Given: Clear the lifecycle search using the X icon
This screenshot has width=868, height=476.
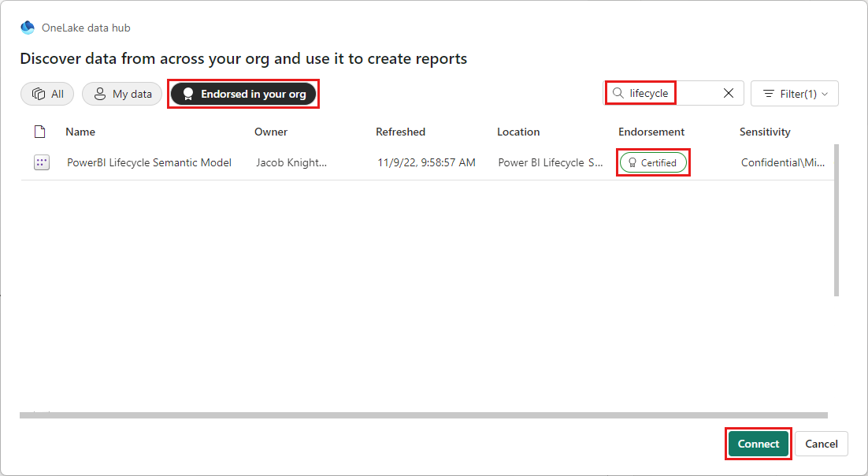Looking at the screenshot, I should [728, 93].
